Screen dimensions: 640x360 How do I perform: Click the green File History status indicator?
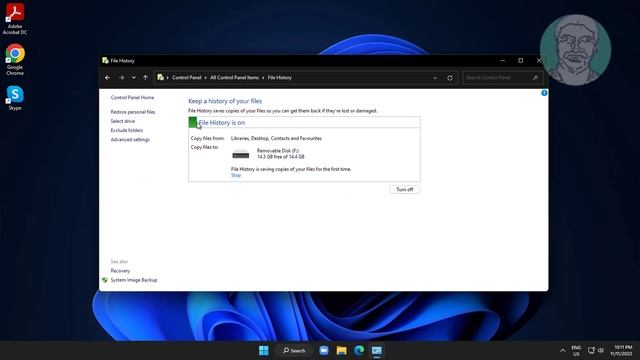(x=193, y=122)
